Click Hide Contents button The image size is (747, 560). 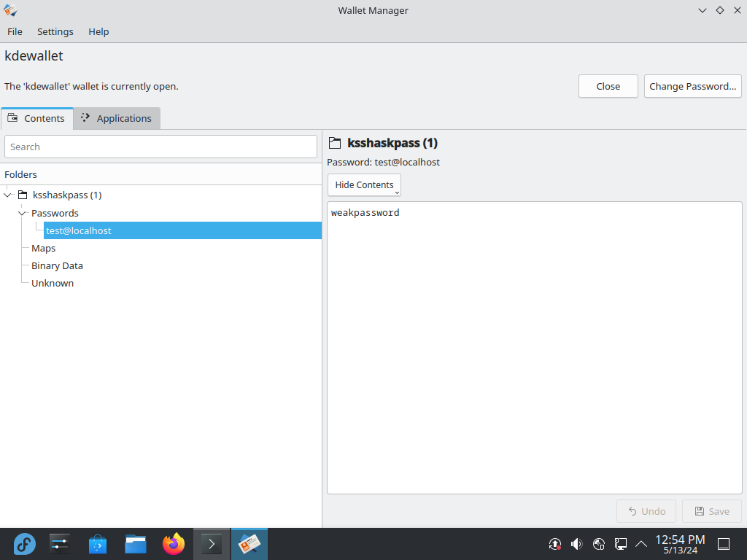[364, 184]
